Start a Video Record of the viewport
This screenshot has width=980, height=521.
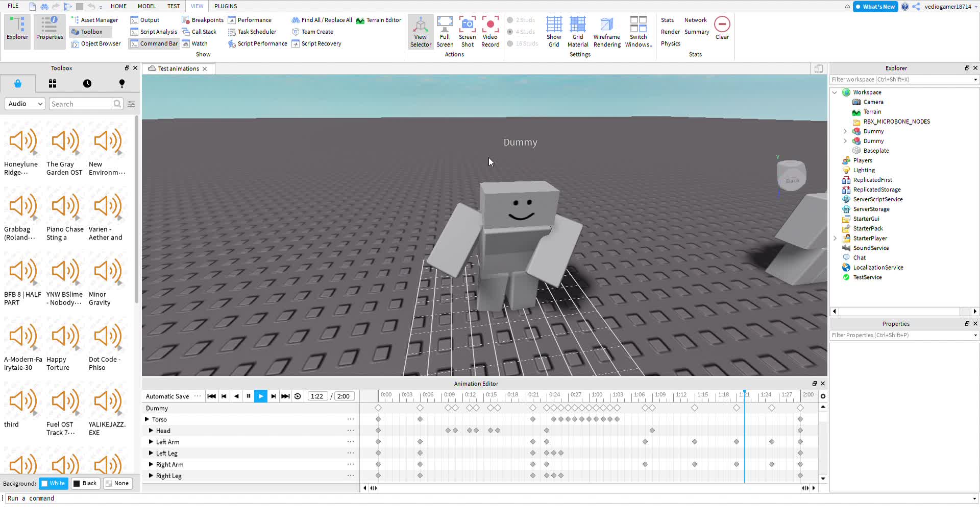click(490, 31)
